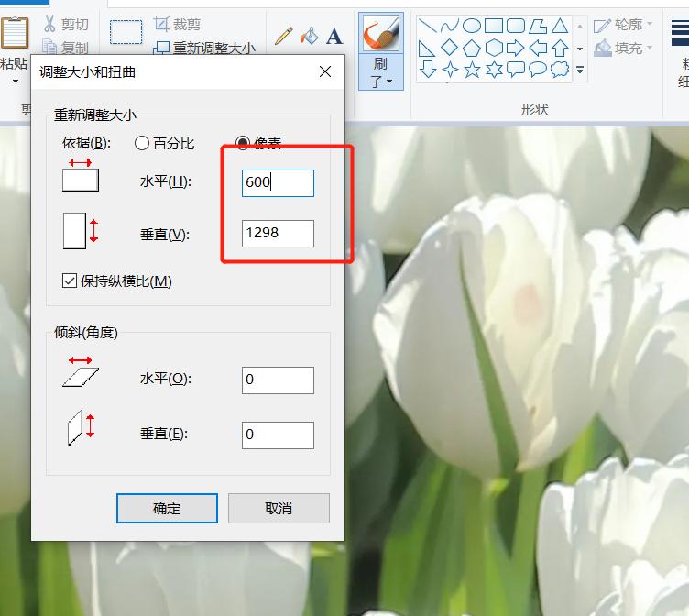Choose the 百分比 percentage radio button

(x=141, y=143)
